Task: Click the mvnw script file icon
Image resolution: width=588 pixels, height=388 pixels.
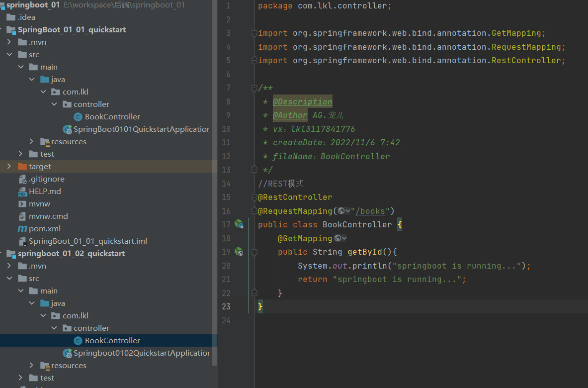Action: tap(22, 204)
